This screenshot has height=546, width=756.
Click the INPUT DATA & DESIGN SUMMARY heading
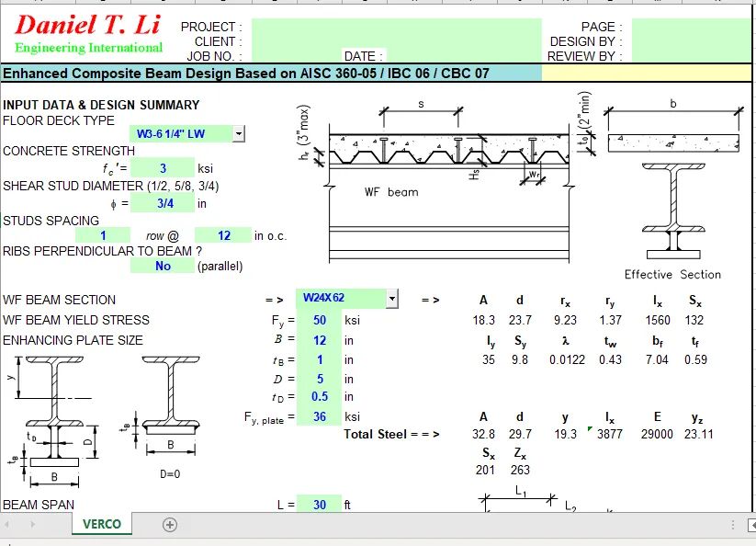tap(101, 105)
